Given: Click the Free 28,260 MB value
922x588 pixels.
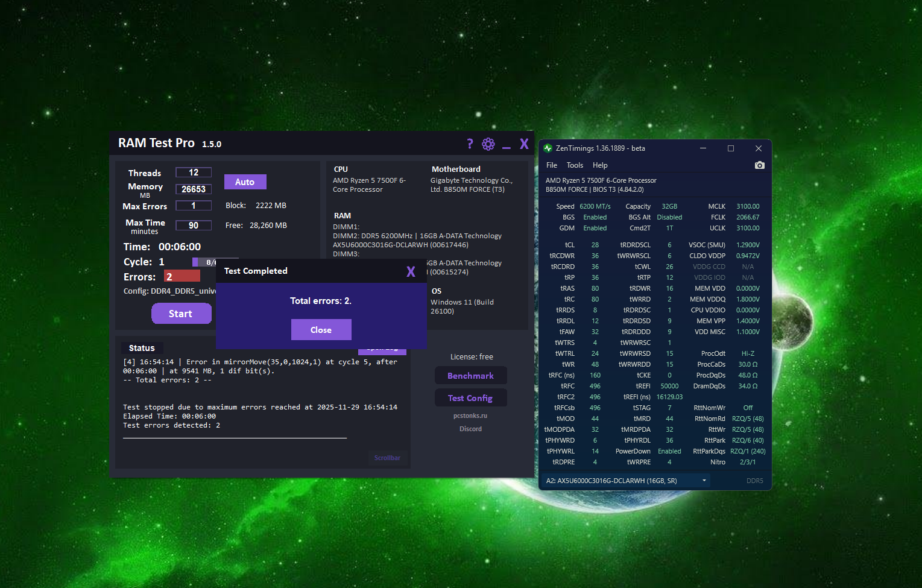Looking at the screenshot, I should coord(268,226).
